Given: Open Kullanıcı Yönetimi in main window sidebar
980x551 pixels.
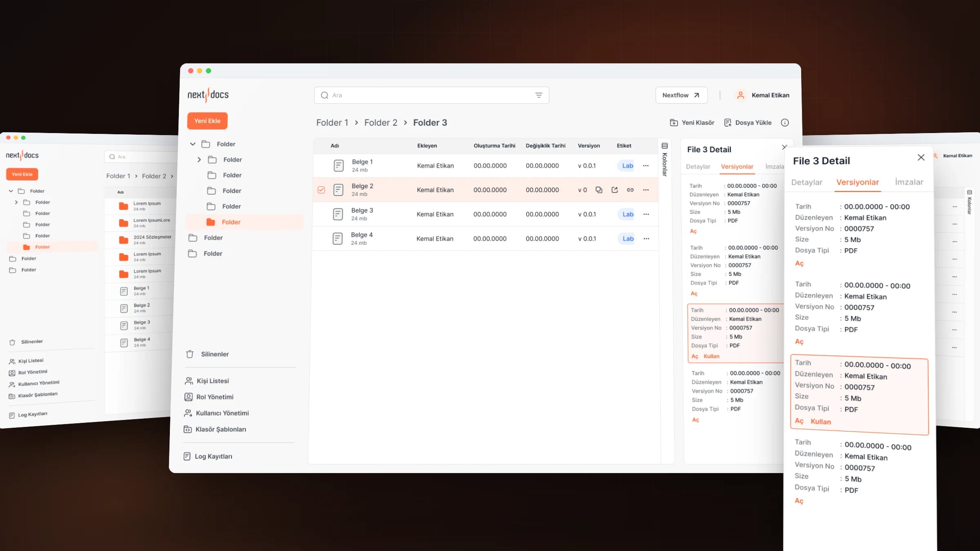Looking at the screenshot, I should [x=216, y=413].
